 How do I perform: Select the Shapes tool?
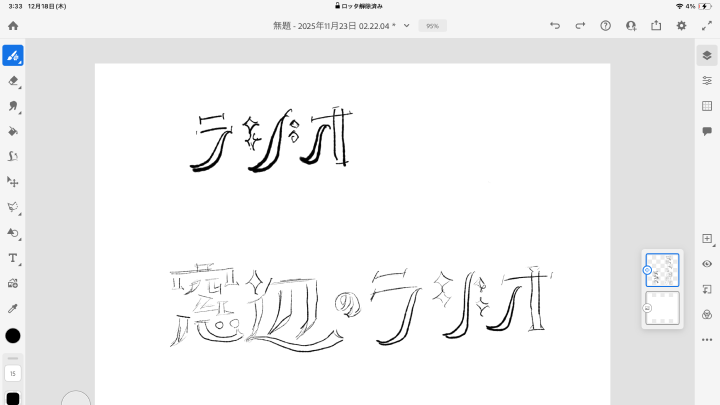click(x=13, y=232)
